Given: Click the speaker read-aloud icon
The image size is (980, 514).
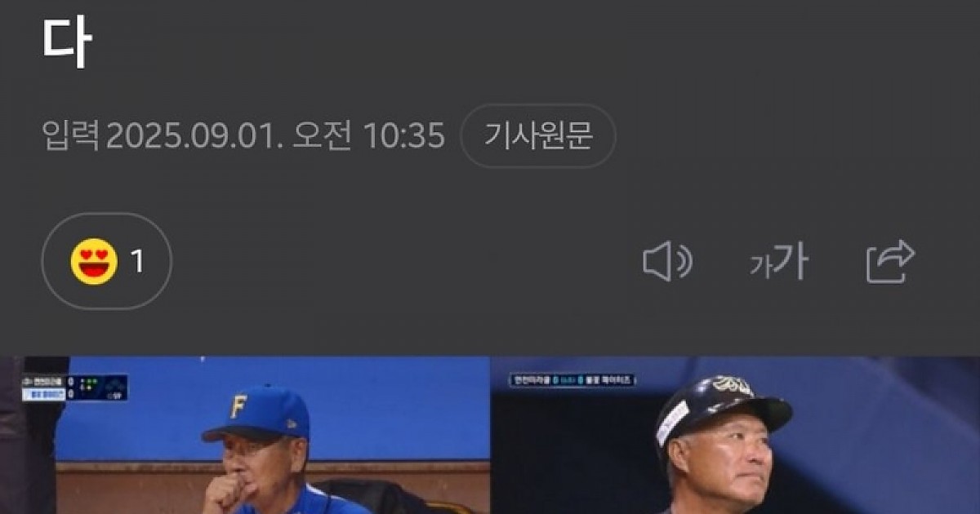Looking at the screenshot, I should pyautogui.click(x=667, y=263).
